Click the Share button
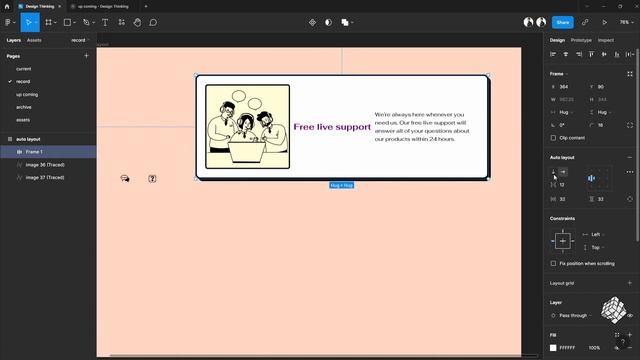 click(x=562, y=22)
